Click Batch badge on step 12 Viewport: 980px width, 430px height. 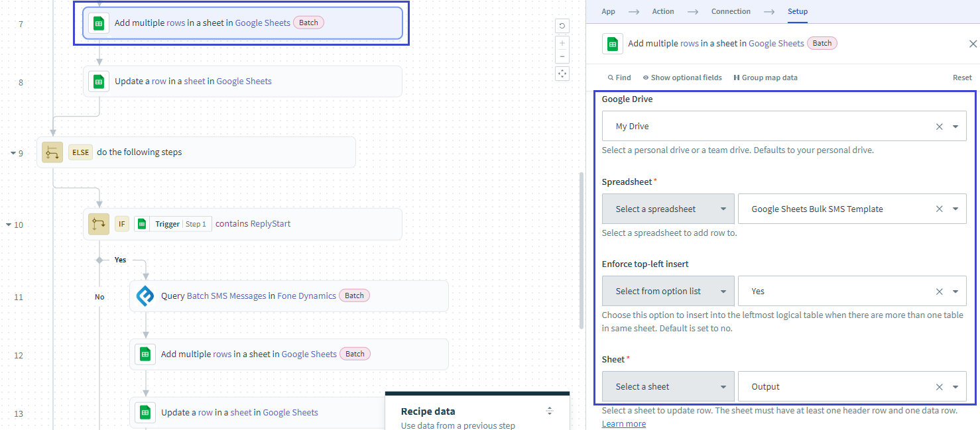pos(355,354)
